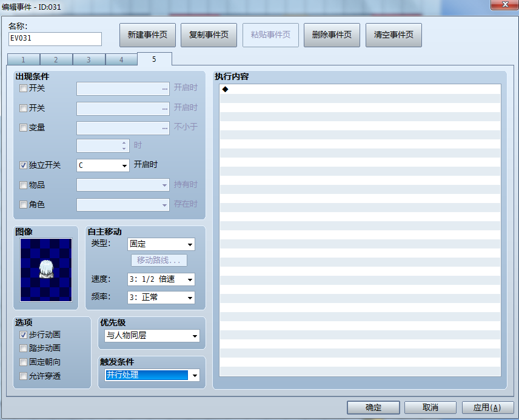Screen dimensions: 519x420
Task: Open the 触发条件 dropdown showing 并行处理
Action: pos(152,375)
